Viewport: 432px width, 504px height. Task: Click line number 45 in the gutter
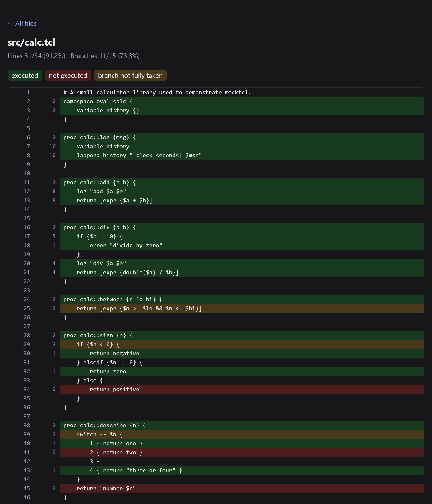(27, 488)
